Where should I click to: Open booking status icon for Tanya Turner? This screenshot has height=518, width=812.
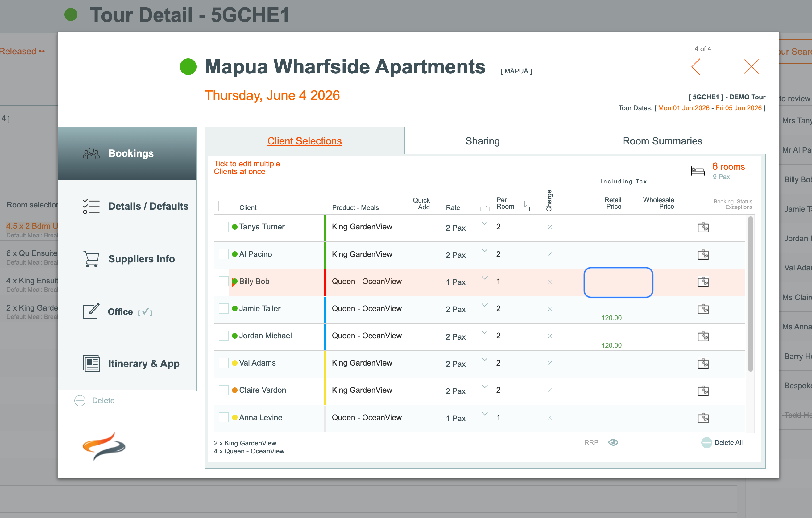[703, 228]
